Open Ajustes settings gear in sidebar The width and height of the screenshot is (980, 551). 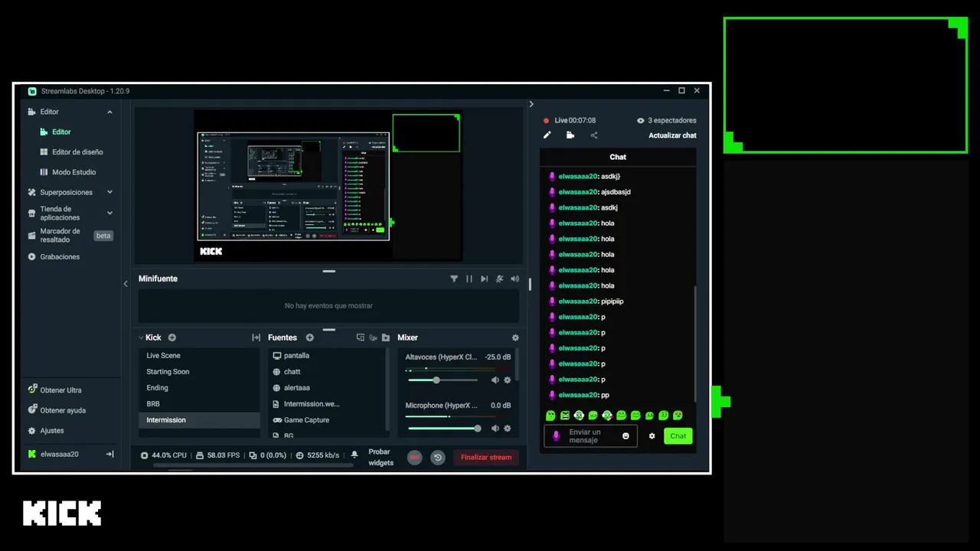tap(32, 431)
